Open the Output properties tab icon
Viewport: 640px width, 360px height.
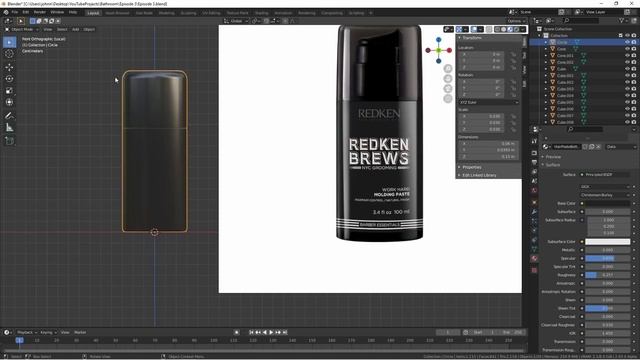click(x=534, y=162)
